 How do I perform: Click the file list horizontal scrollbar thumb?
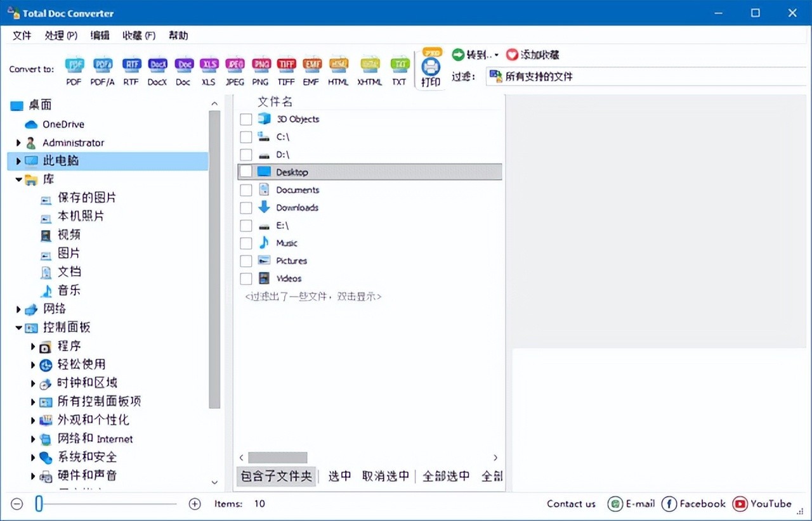tap(278, 458)
